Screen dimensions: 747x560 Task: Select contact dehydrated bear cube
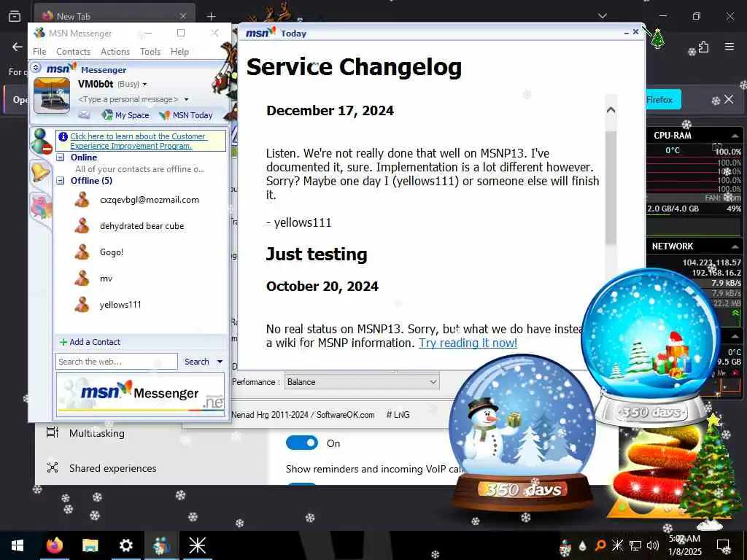(142, 226)
